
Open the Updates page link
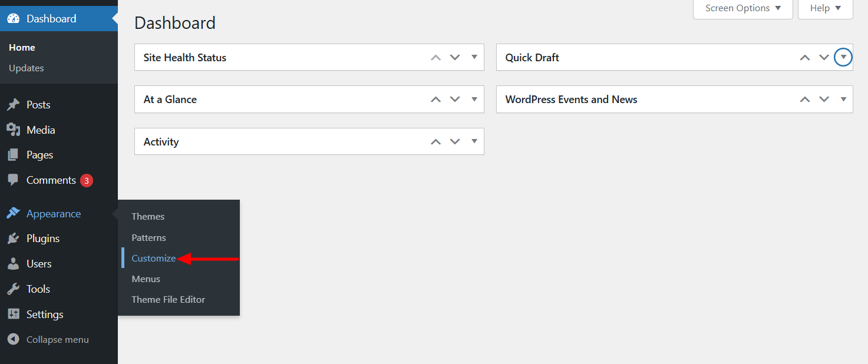27,68
